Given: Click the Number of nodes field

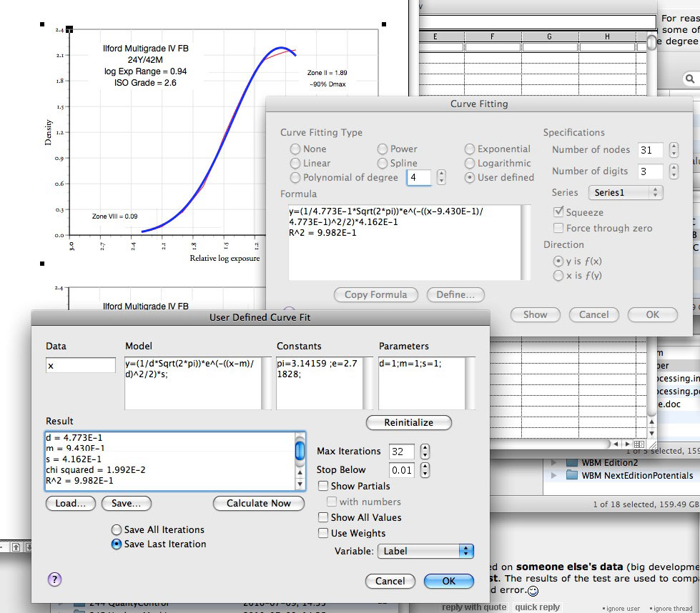Looking at the screenshot, I should [x=651, y=150].
